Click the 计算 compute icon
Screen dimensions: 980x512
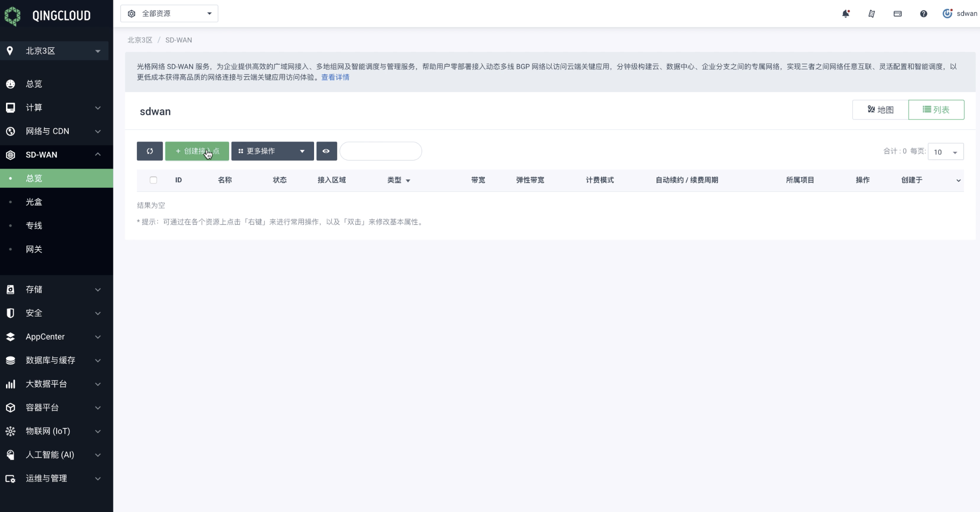point(10,108)
